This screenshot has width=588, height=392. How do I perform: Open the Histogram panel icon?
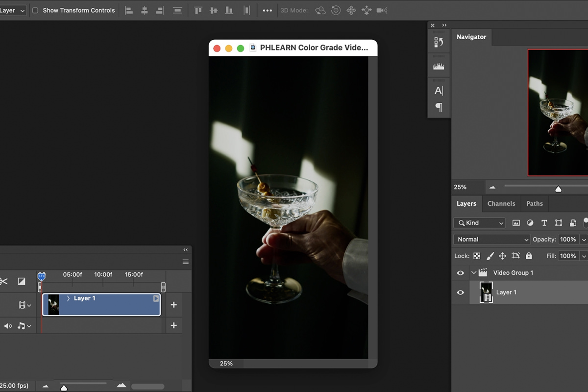tap(438, 65)
